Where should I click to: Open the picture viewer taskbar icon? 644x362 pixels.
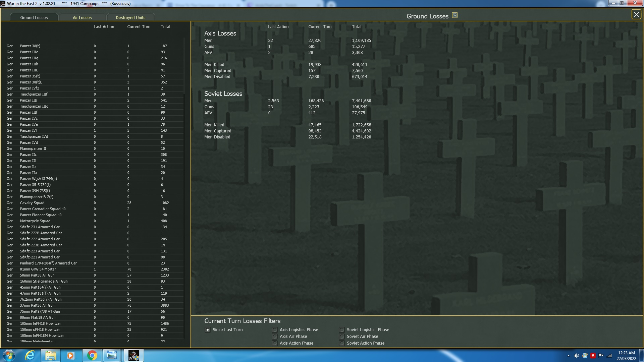112,355
